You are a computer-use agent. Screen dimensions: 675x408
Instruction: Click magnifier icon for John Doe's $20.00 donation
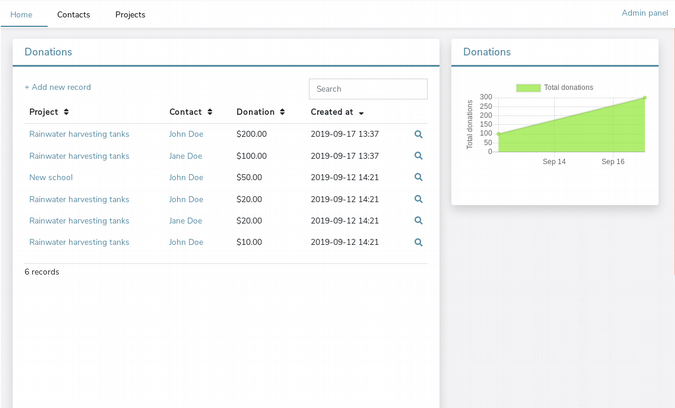(x=418, y=199)
